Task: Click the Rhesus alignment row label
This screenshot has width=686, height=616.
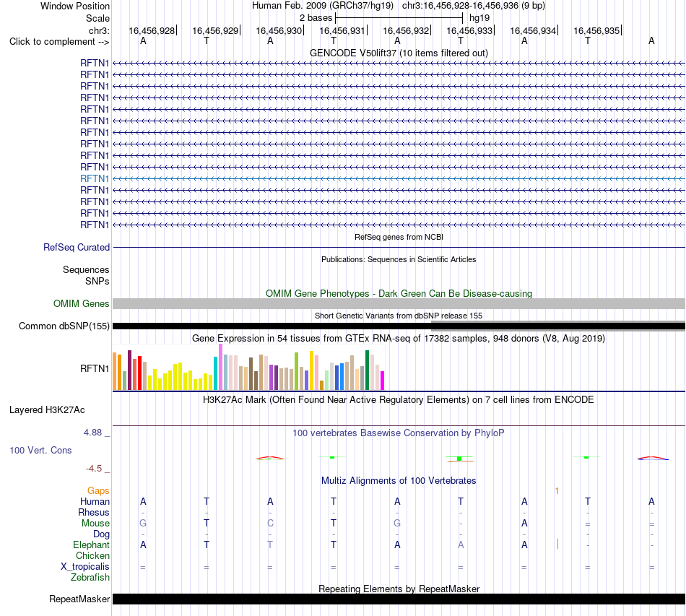Action: click(x=94, y=512)
